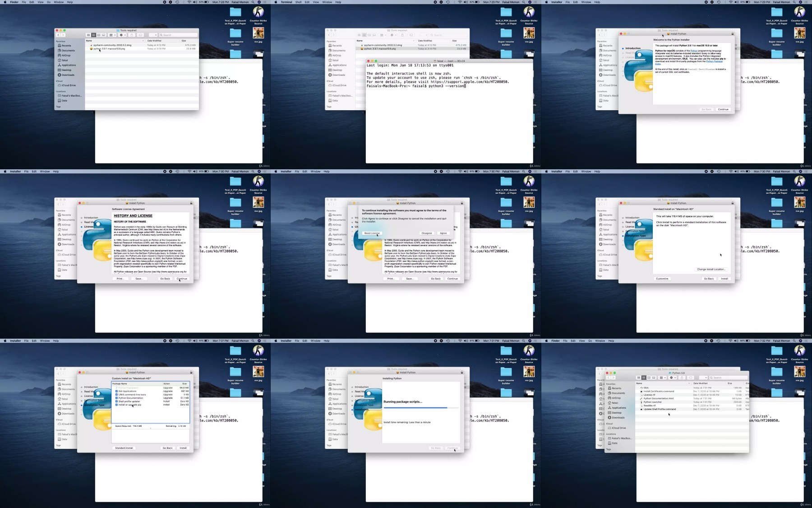Uncheck the GUI Applications package

(116, 391)
